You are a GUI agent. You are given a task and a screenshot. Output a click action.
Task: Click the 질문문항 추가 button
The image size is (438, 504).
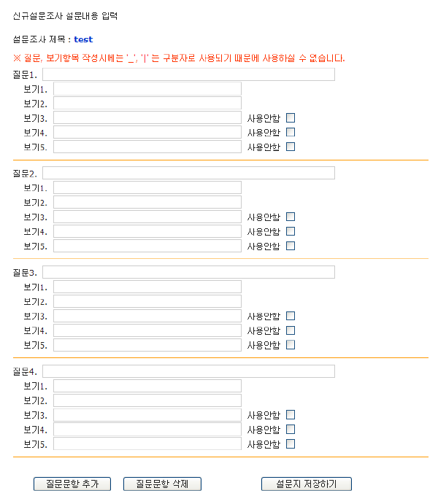pos(72,484)
